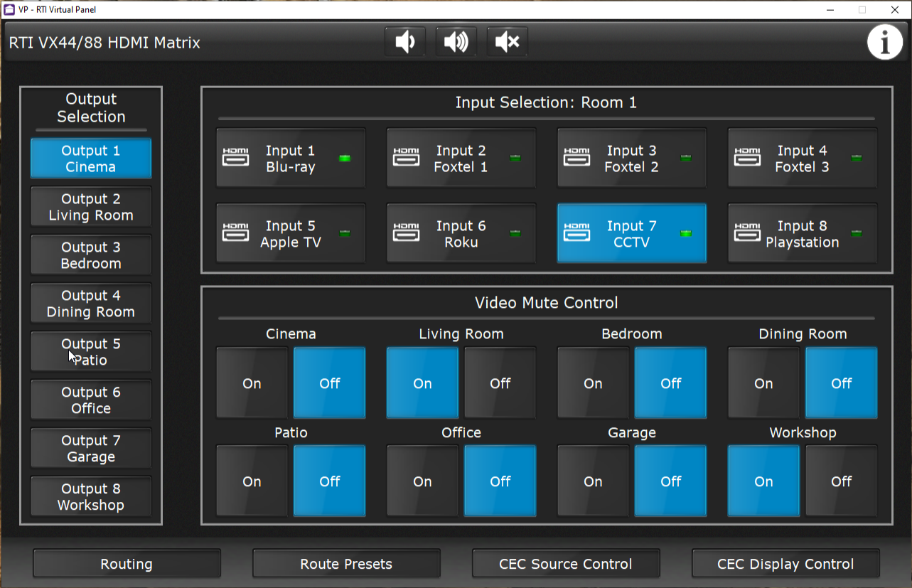
Task: Select Input 3 Foxtel 2 source
Action: [x=632, y=159]
